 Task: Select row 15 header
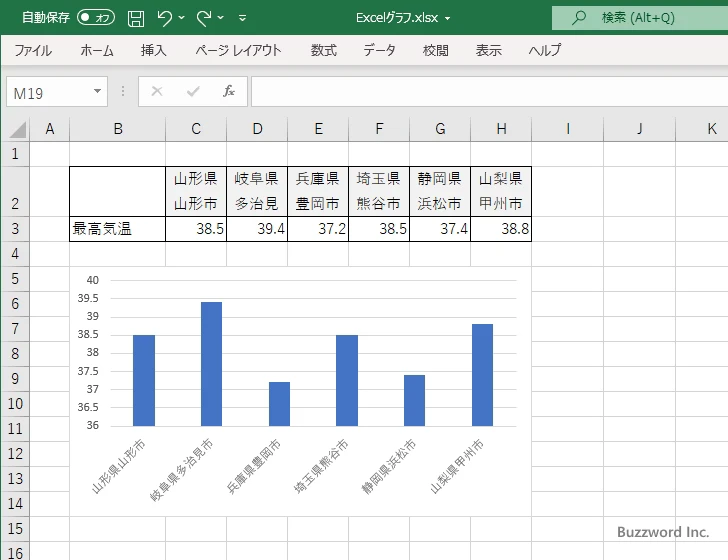[x=15, y=528]
